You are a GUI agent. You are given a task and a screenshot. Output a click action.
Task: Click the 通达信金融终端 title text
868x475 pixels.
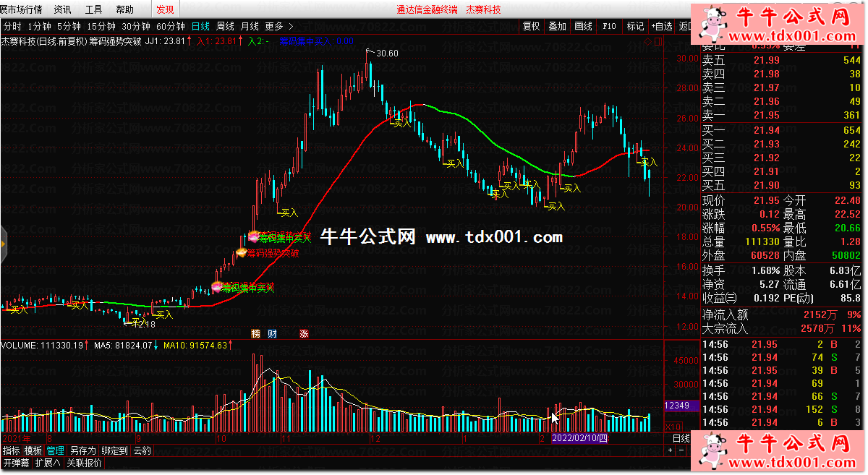427,9
